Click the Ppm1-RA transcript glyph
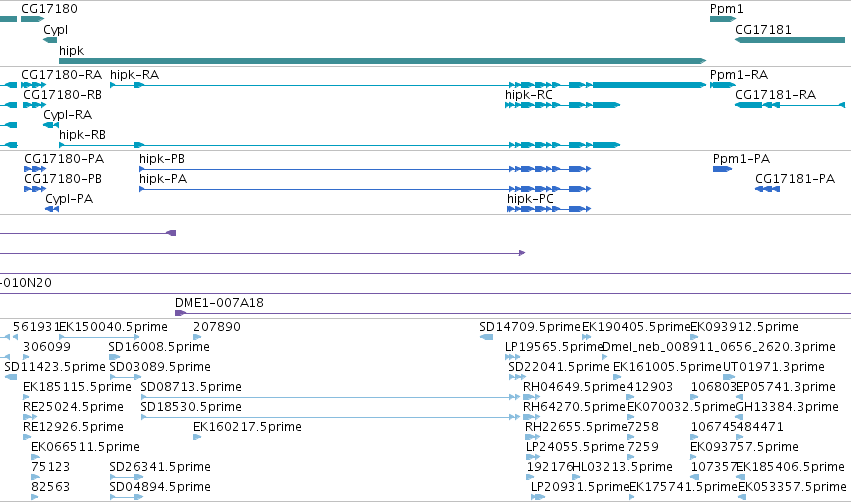The height and width of the screenshot is (502, 851). (x=723, y=85)
